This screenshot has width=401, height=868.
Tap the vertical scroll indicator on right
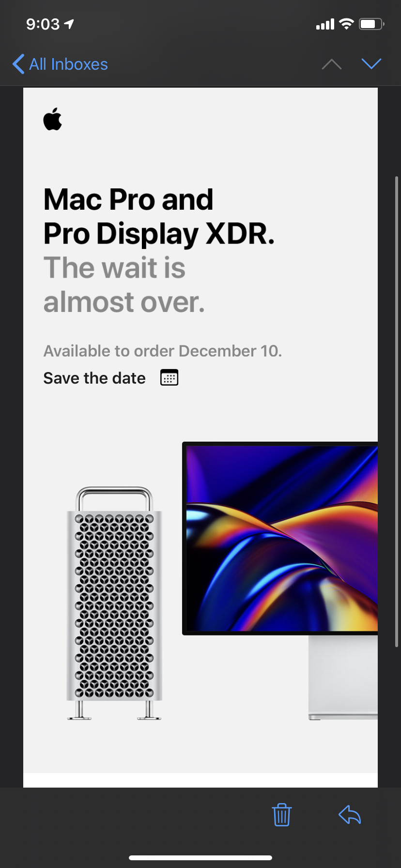397,412
